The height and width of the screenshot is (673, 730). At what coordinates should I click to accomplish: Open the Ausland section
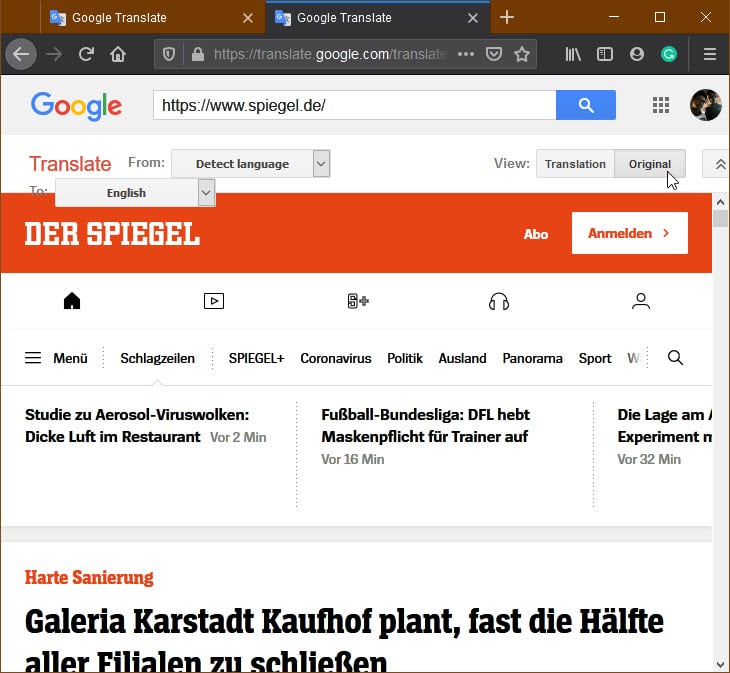click(462, 358)
